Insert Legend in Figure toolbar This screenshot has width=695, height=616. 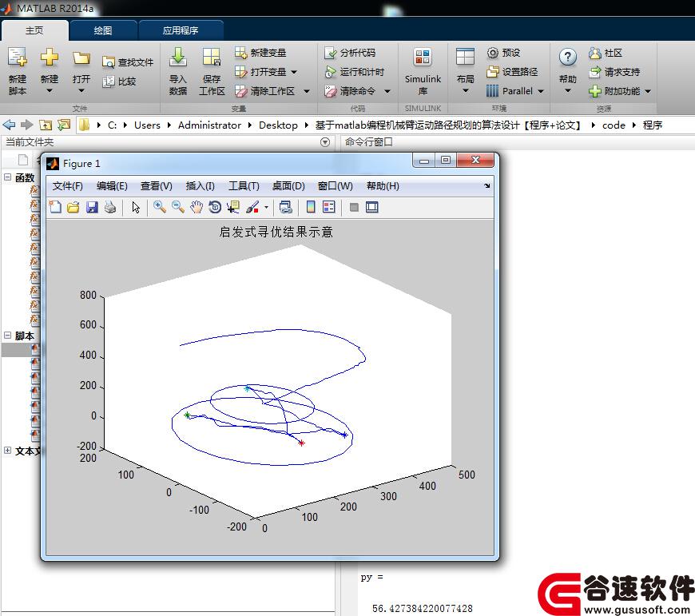pos(329,207)
